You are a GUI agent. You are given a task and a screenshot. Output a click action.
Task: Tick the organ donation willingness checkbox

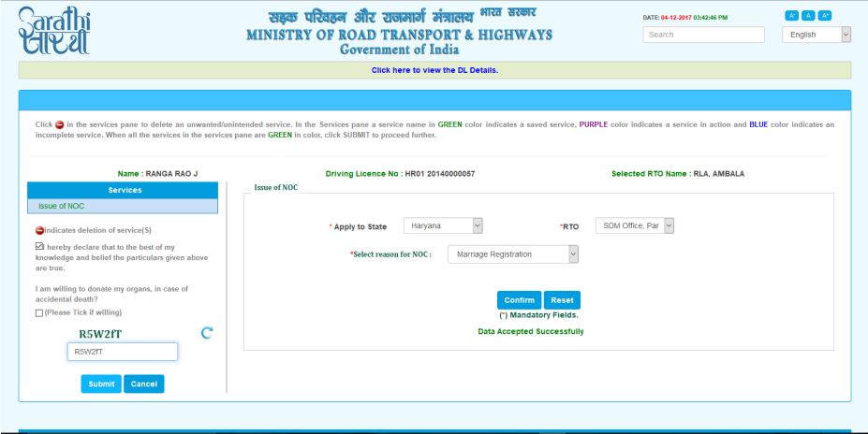(39, 313)
